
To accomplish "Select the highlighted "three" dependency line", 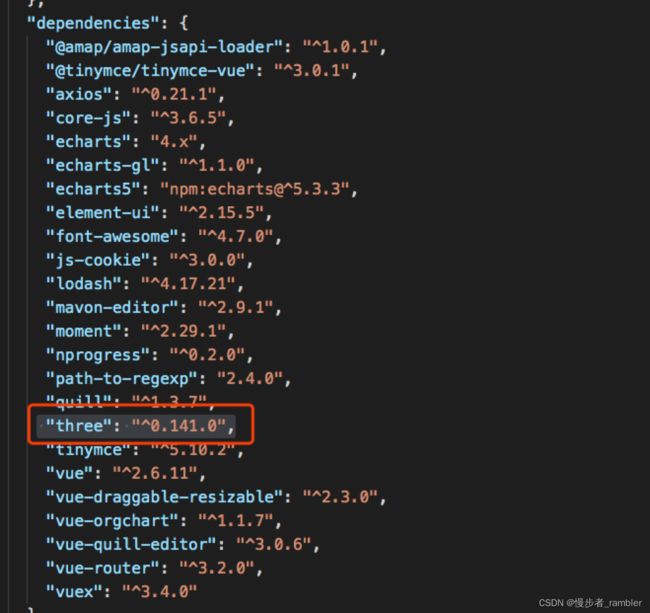I will coord(141,426).
